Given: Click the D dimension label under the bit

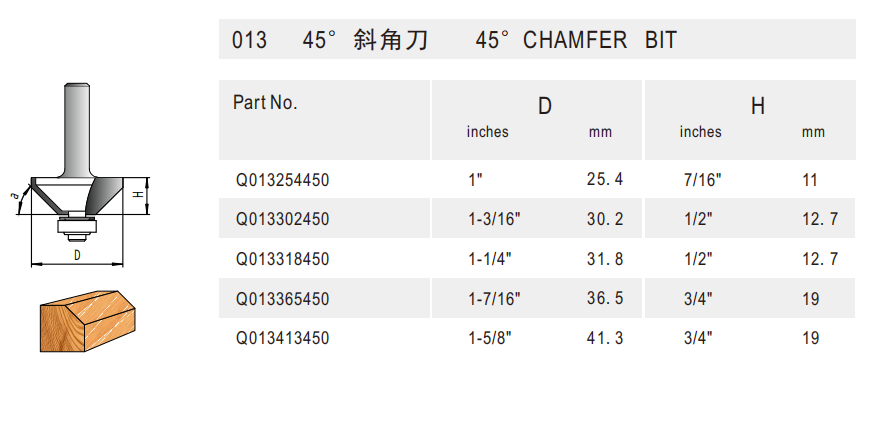Looking at the screenshot, I should pyautogui.click(x=78, y=254).
